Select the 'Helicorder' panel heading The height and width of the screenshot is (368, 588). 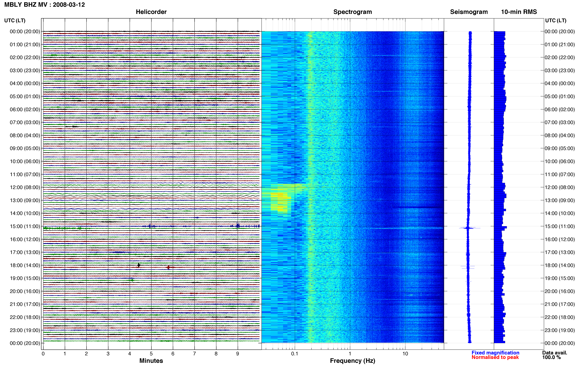click(x=151, y=12)
